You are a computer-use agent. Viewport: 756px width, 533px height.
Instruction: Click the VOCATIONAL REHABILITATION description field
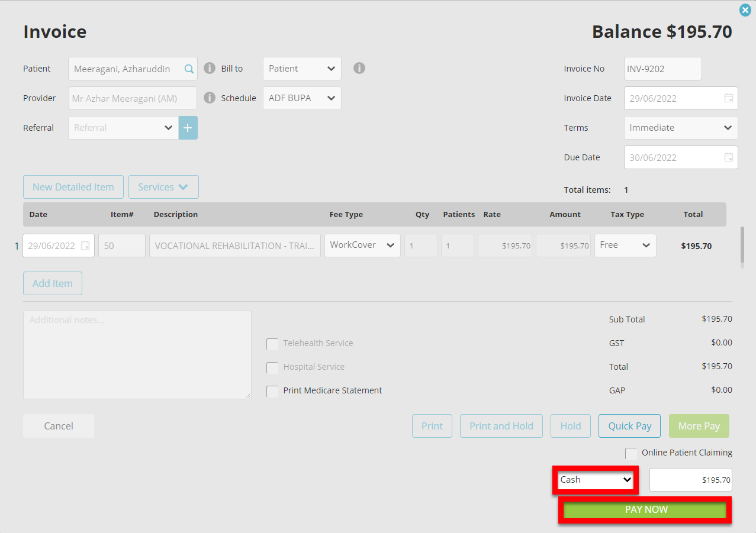235,245
